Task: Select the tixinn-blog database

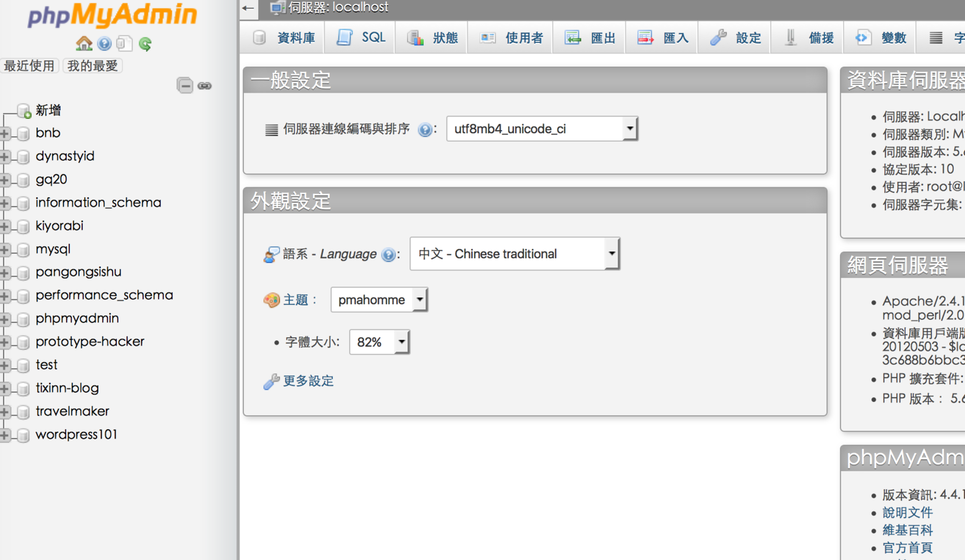Action: (x=67, y=388)
